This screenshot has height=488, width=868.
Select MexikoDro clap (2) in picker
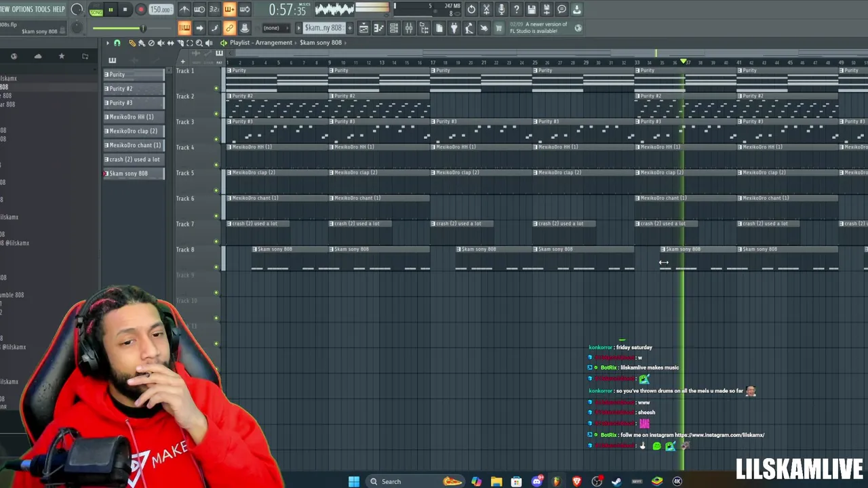[134, 131]
